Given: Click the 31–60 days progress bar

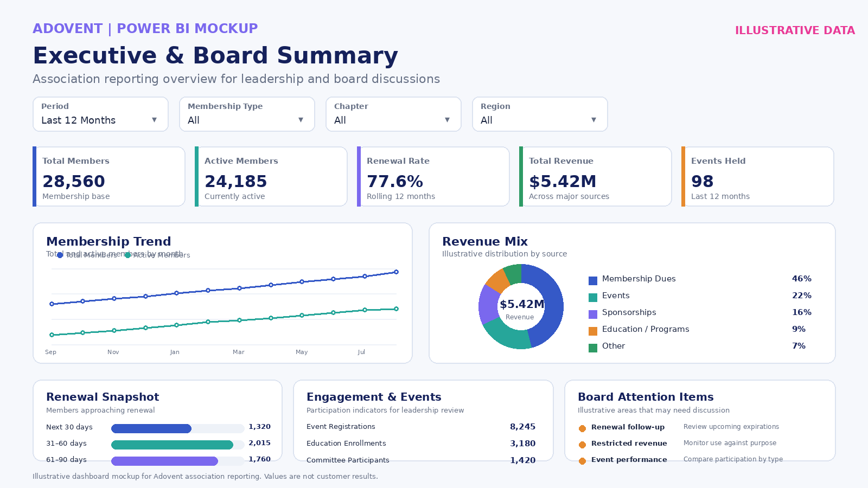Looking at the screenshot, I should click(178, 445).
